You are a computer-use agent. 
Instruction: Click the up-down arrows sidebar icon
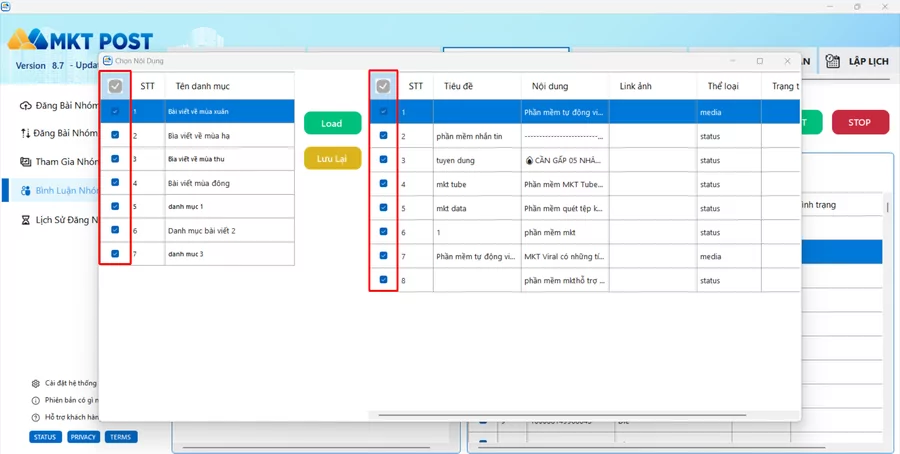(25, 133)
